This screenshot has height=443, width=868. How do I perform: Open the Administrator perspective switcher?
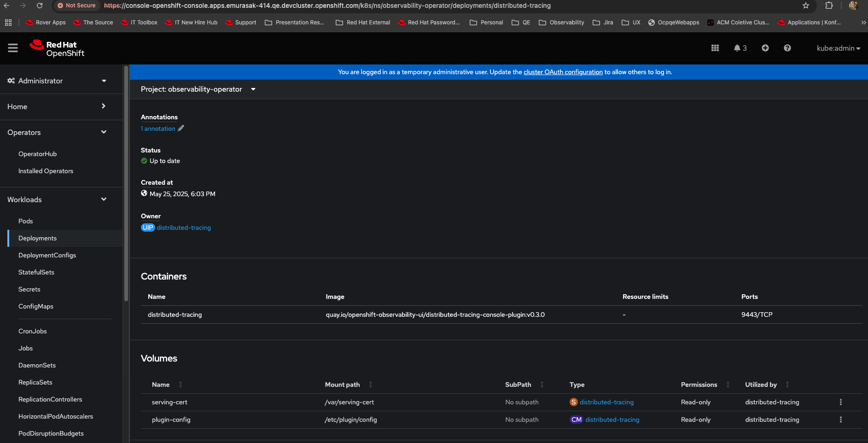57,81
